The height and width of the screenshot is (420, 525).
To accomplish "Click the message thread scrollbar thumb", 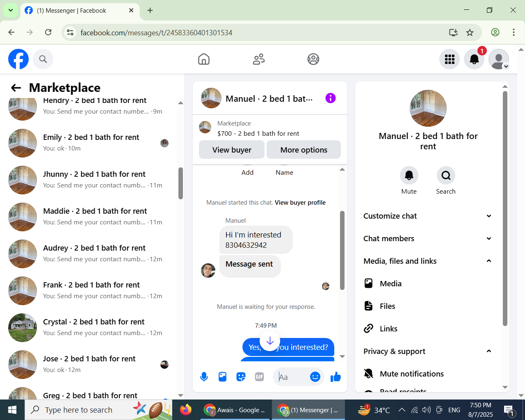I will 342,250.
